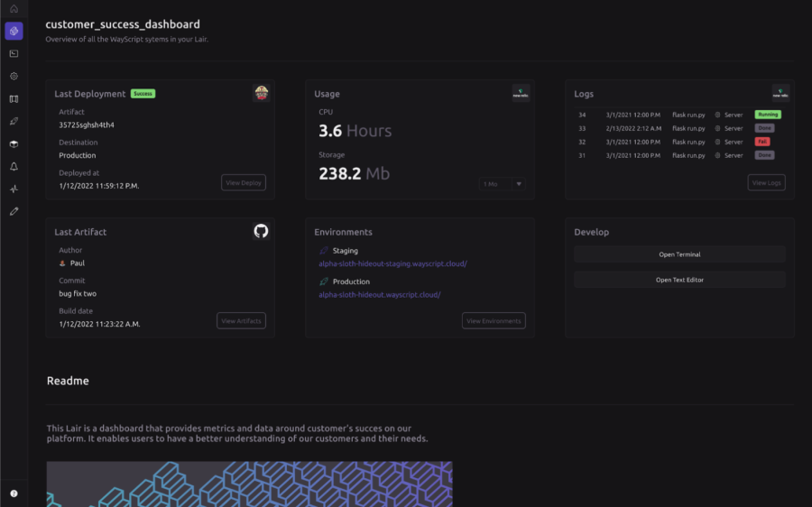The height and width of the screenshot is (507, 812).
Task: Open the terminal icon in sidebar
Action: pos(14,54)
